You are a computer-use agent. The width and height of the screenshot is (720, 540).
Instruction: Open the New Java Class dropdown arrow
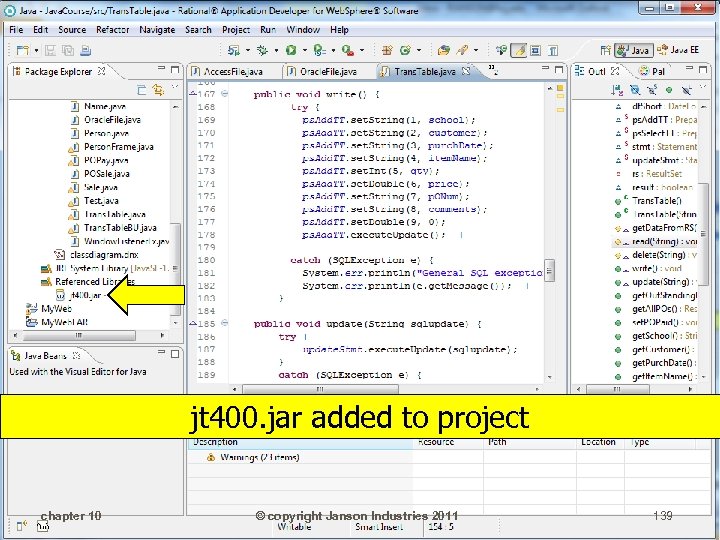pyautogui.click(x=418, y=50)
